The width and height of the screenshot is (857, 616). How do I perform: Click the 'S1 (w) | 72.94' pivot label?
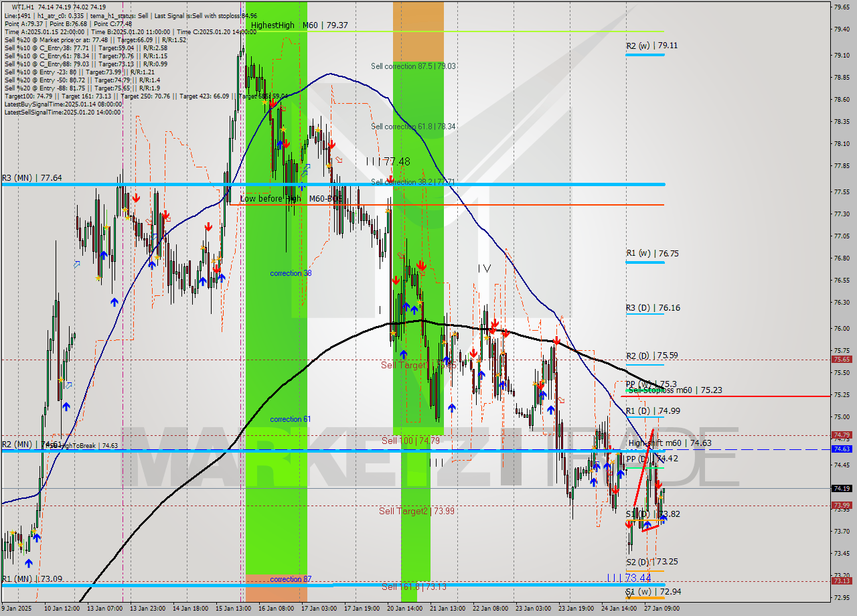[653, 592]
